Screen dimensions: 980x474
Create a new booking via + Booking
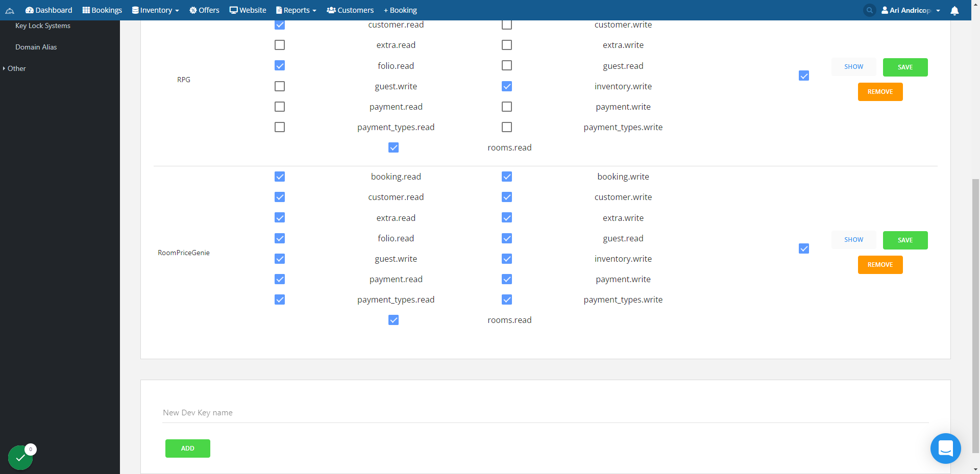400,10
